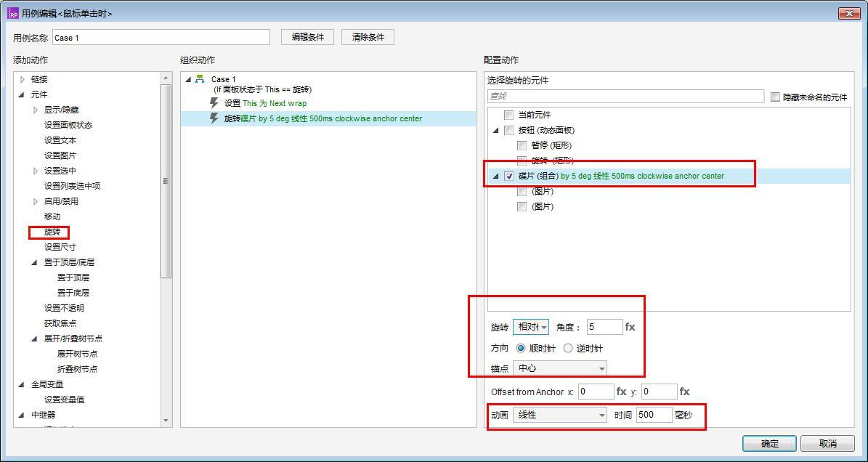This screenshot has width=868, height=462.
Task: Check the 暂停 (矩形) checkbox
Action: [522, 145]
